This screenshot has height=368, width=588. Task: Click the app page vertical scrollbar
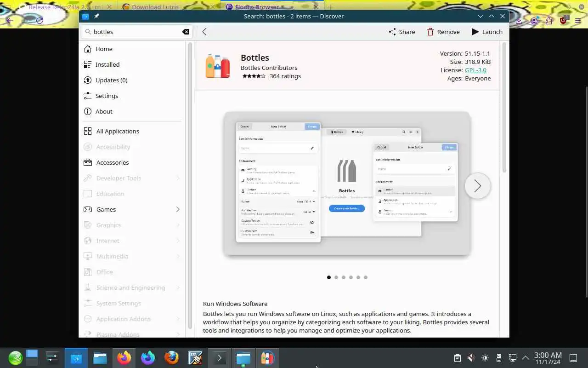tap(504, 107)
